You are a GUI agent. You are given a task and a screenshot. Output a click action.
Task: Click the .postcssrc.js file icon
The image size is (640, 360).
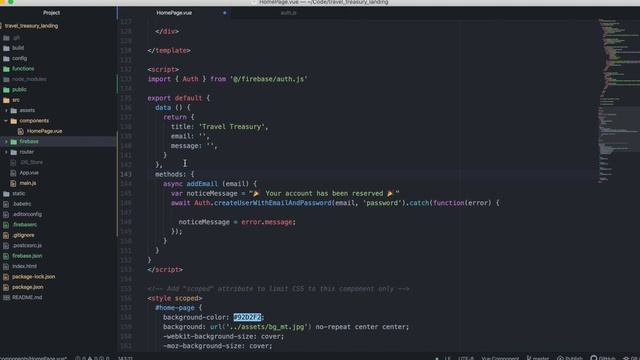click(6, 245)
